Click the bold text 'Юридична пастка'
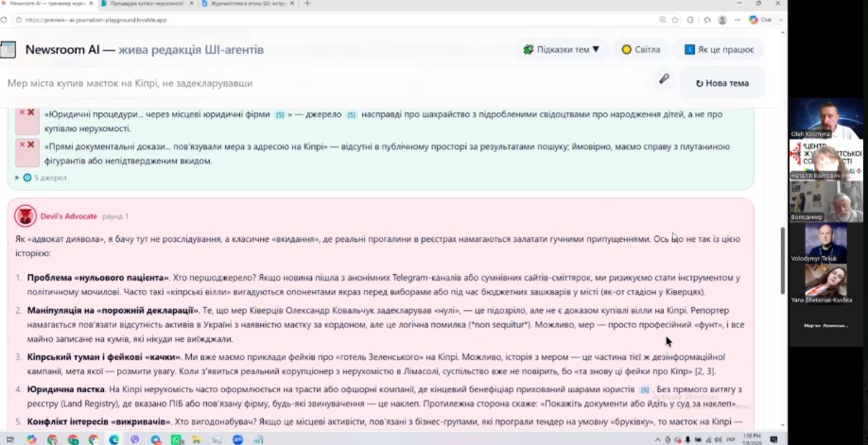 click(x=64, y=389)
